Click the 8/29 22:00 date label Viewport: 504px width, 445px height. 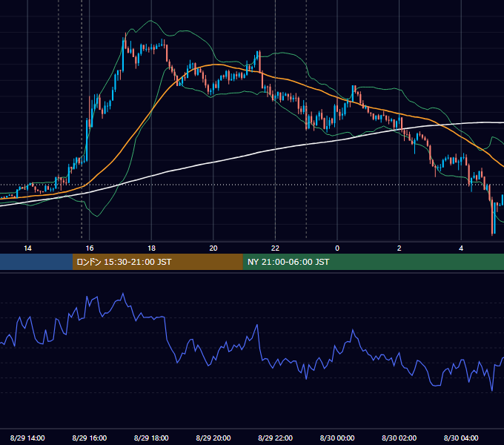[x=275, y=438]
